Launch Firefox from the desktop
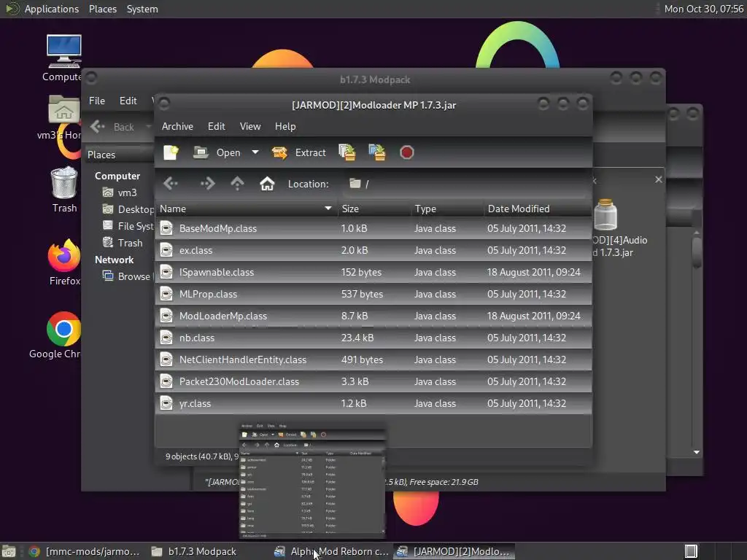The height and width of the screenshot is (560, 747). pyautogui.click(x=64, y=255)
